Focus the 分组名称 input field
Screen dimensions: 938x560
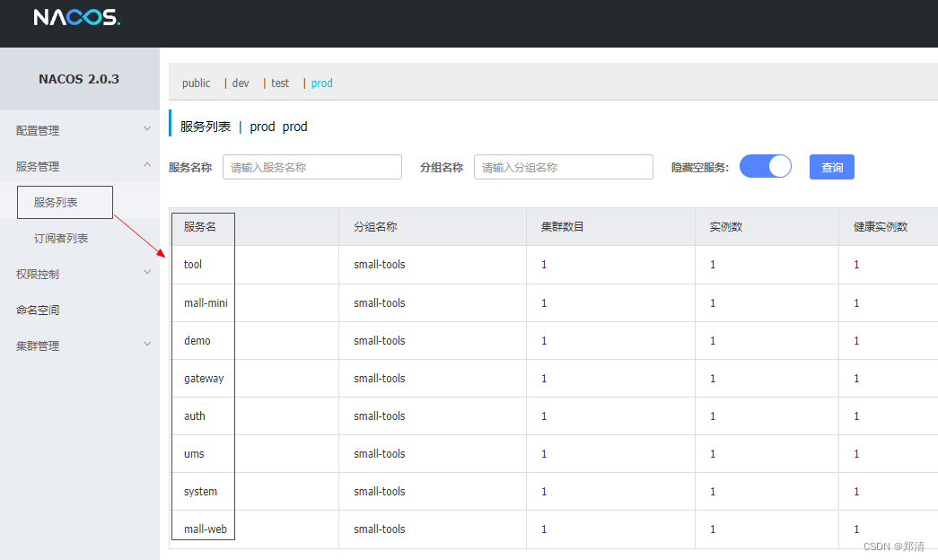564,167
